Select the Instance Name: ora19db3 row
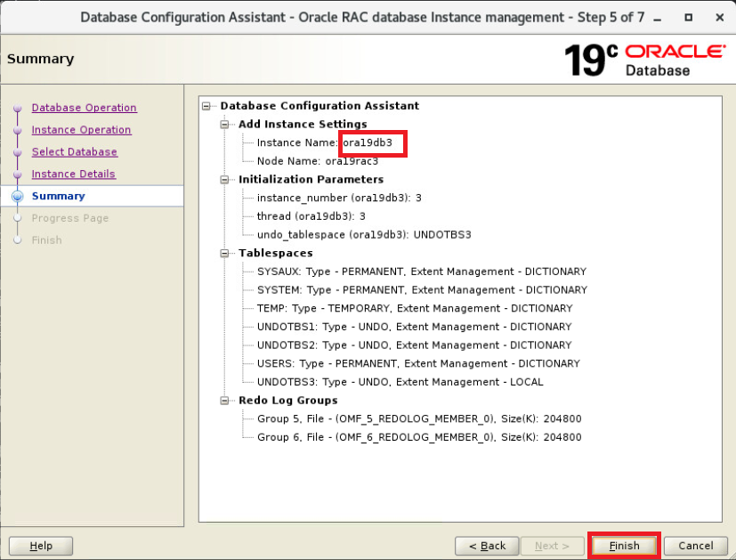Screen dimensions: 736x560 (324, 142)
